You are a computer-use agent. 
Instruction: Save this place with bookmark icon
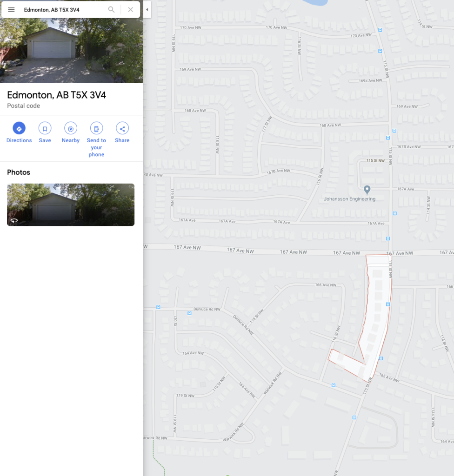(x=45, y=132)
